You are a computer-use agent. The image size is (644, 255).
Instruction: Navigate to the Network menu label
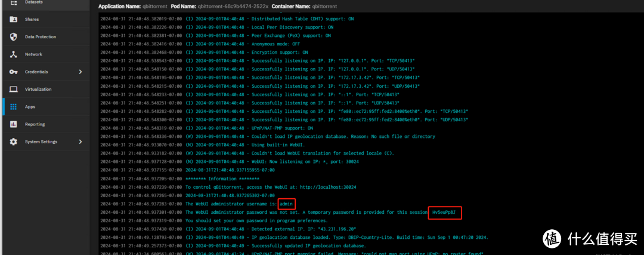[x=33, y=54]
